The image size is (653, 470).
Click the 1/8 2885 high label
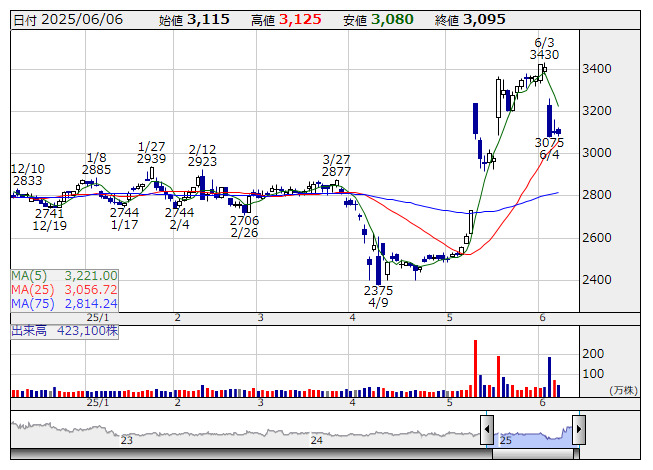(x=97, y=164)
